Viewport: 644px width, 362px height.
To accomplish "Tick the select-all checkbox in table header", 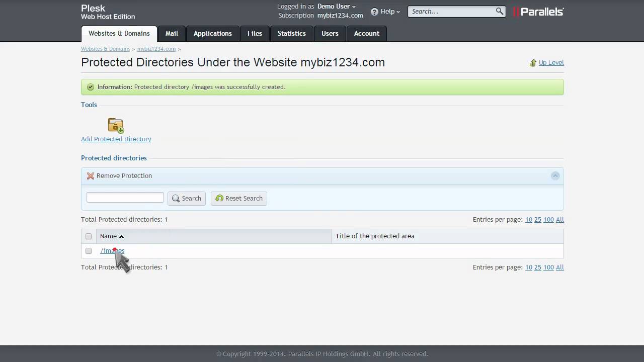I will pos(89,236).
